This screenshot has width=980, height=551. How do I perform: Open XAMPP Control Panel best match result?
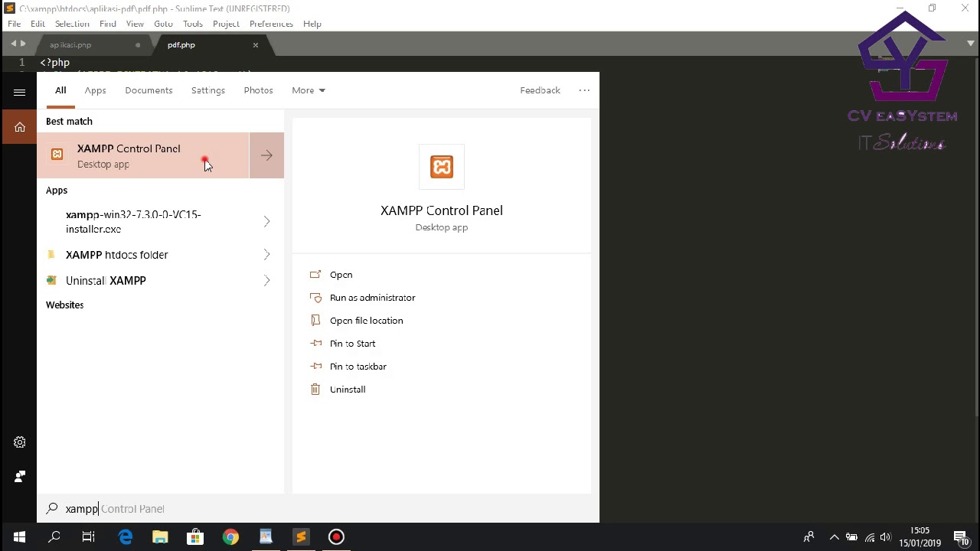[143, 155]
